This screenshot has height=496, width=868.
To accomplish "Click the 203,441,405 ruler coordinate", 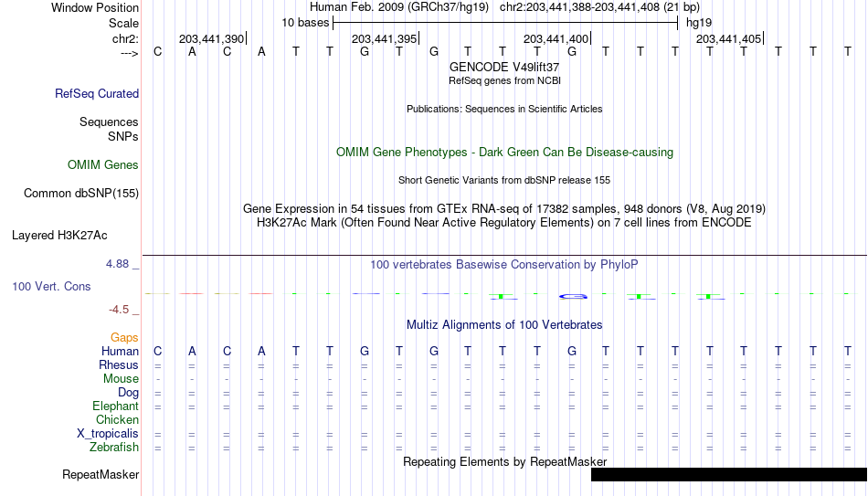I will click(728, 38).
